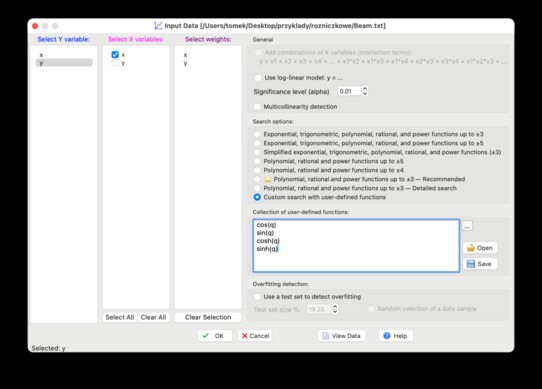Select Polynomial, rational and power up to ±5

(257, 161)
